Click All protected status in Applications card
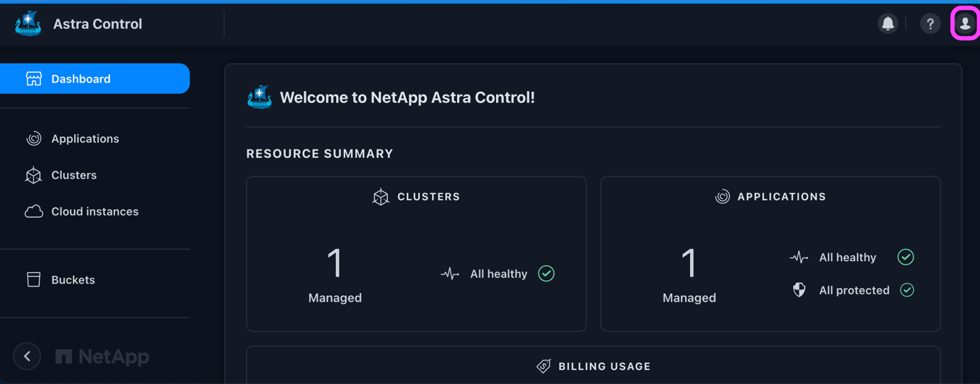The height and width of the screenshot is (384, 980). [854, 290]
